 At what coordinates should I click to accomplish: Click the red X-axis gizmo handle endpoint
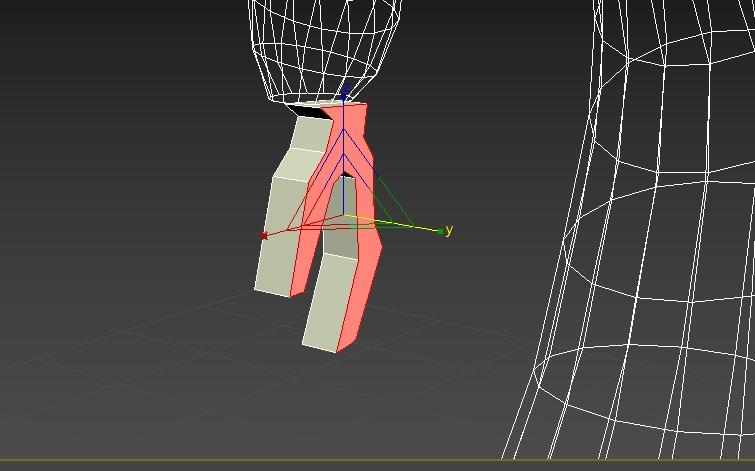click(264, 236)
